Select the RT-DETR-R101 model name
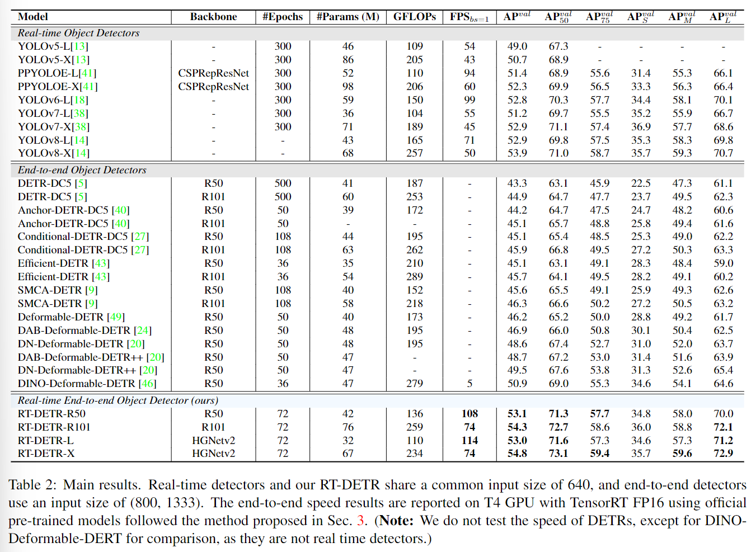 pyautogui.click(x=54, y=427)
